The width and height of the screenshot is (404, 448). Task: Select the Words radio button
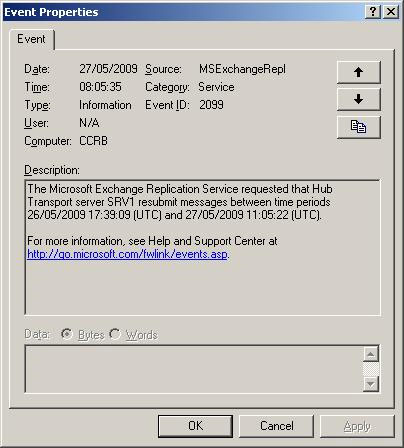click(115, 334)
